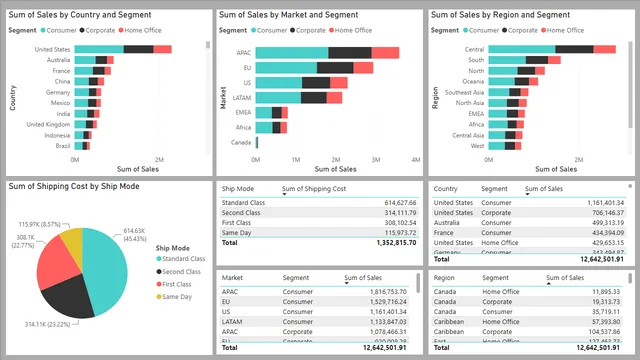
Task: Click the 1,078,466.31 APAC Corporate value
Action: click(x=388, y=332)
